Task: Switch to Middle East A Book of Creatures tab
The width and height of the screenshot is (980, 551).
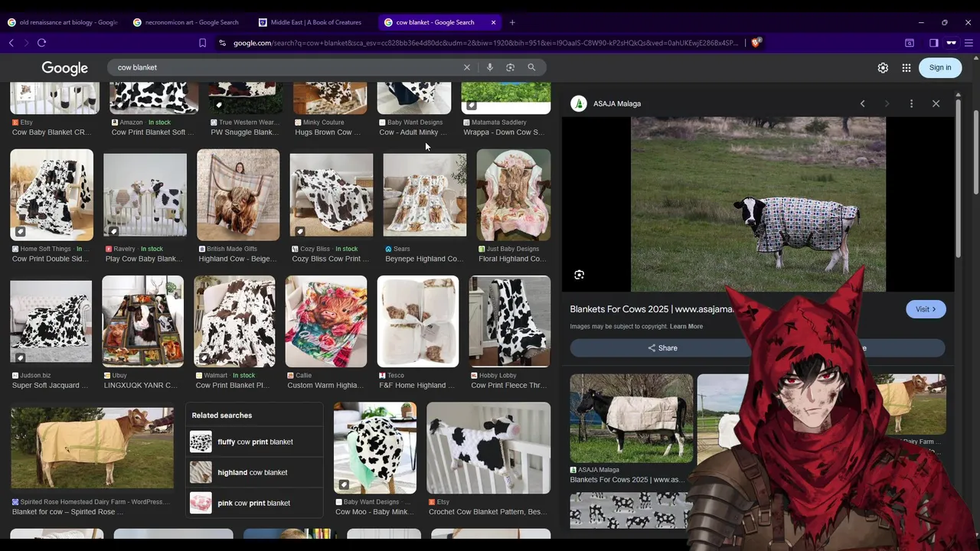Action: (312, 22)
